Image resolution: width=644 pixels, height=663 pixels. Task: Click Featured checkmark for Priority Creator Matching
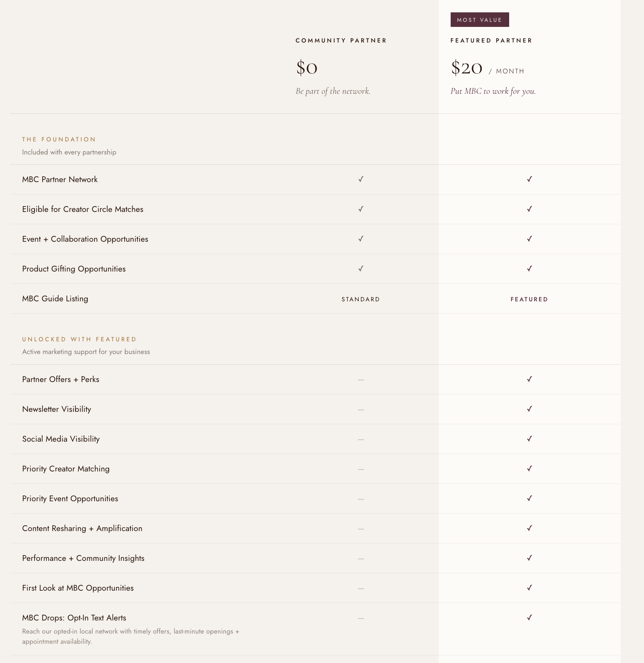pyautogui.click(x=530, y=469)
